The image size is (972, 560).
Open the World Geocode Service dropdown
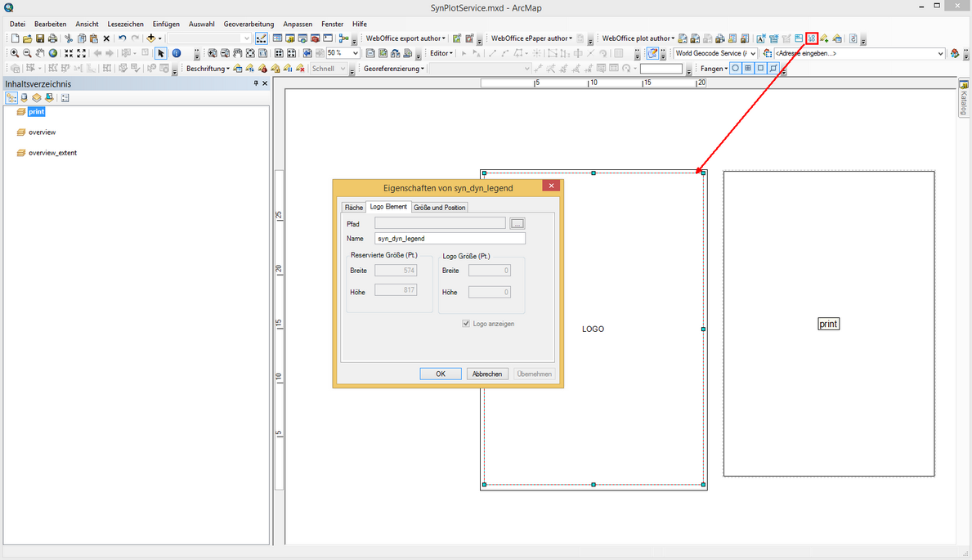point(753,53)
